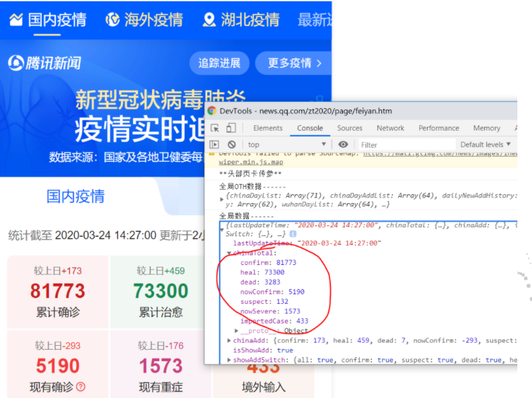Switch to the Console tab in DevTools
Viewport: 532px width, 398px height.
pos(310,128)
